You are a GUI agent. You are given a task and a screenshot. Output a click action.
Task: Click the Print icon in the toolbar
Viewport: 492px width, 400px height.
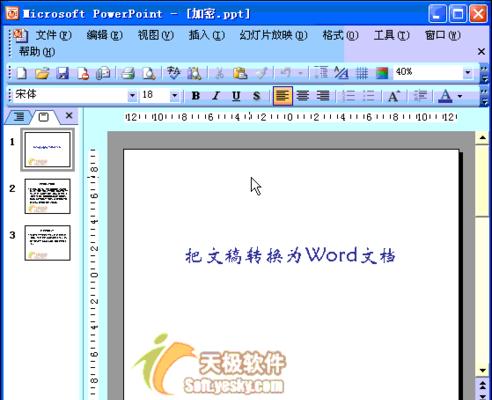pyautogui.click(x=127, y=73)
